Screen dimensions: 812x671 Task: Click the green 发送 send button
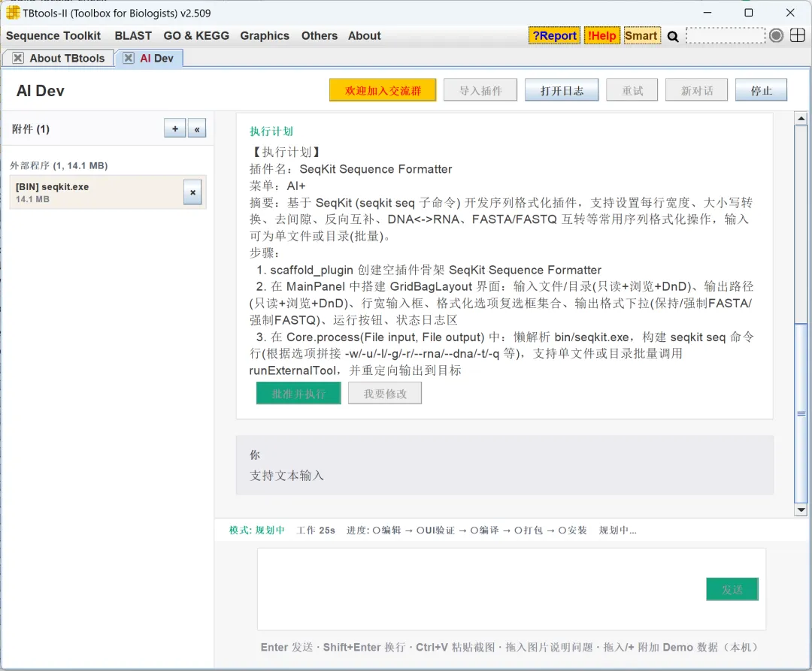pos(732,589)
